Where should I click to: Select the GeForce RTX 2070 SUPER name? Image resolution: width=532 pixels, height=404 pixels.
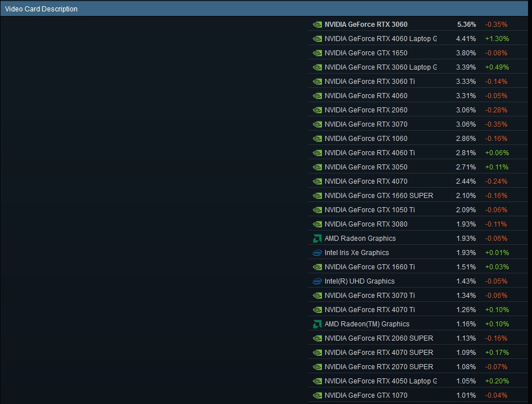379,367
